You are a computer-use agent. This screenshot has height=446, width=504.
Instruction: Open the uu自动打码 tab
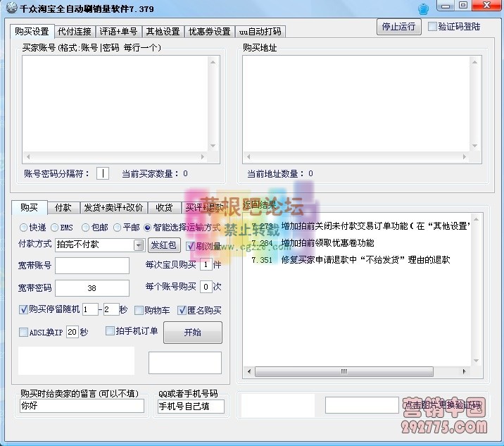(x=260, y=32)
